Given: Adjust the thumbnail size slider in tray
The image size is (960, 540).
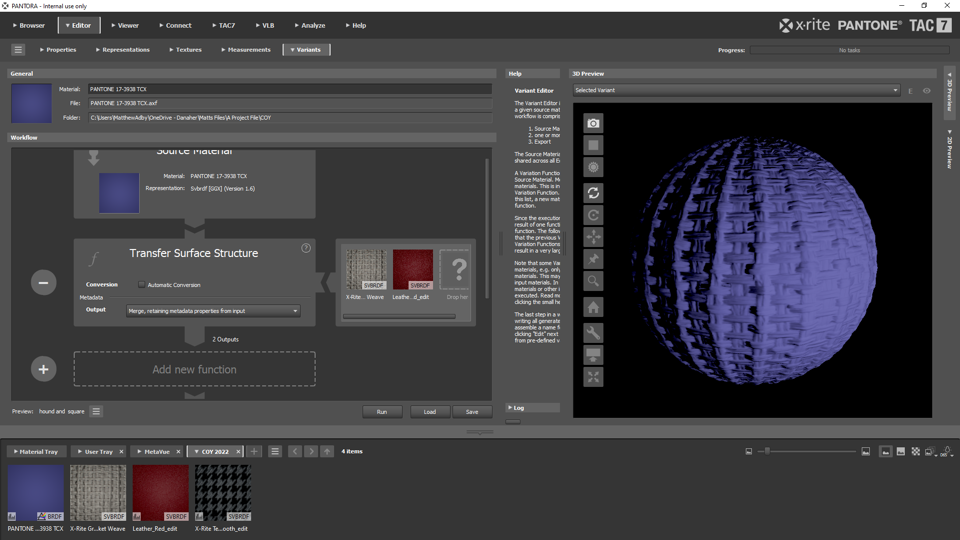Looking at the screenshot, I should pos(767,452).
